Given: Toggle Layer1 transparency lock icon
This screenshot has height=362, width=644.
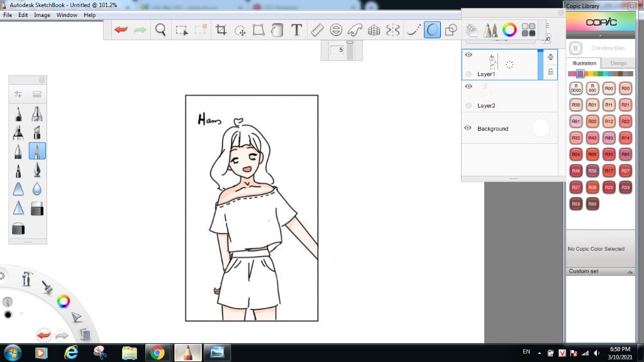Looking at the screenshot, I should (550, 72).
